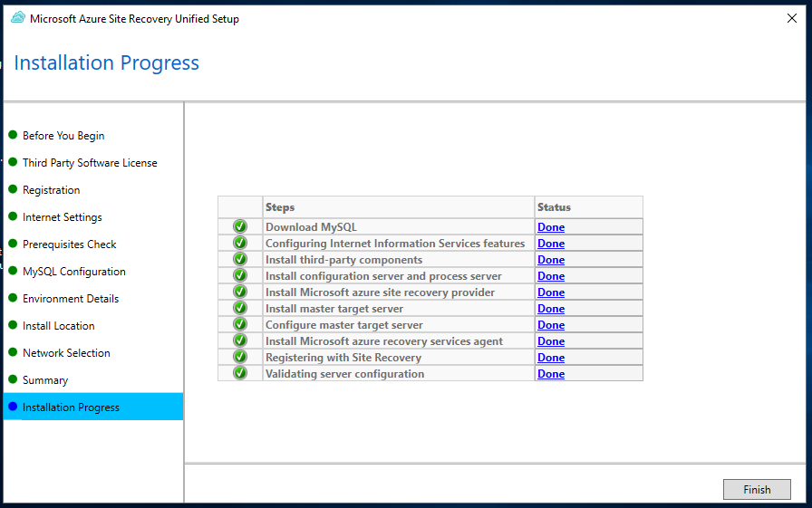Select the MySQL Configuration step
The width and height of the screenshot is (812, 508).
pos(74,272)
